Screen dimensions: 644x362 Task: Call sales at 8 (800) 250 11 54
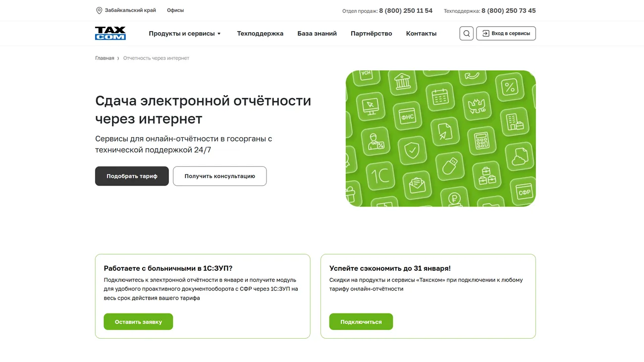[x=405, y=10]
